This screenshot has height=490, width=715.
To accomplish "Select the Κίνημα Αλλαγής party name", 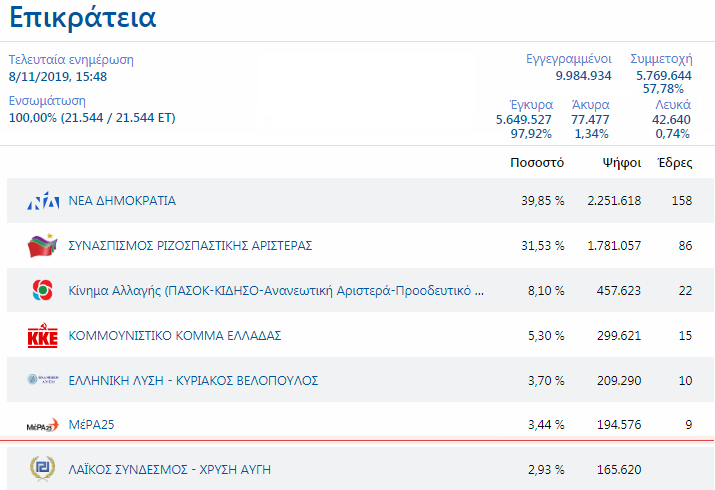I will (x=276, y=290).
